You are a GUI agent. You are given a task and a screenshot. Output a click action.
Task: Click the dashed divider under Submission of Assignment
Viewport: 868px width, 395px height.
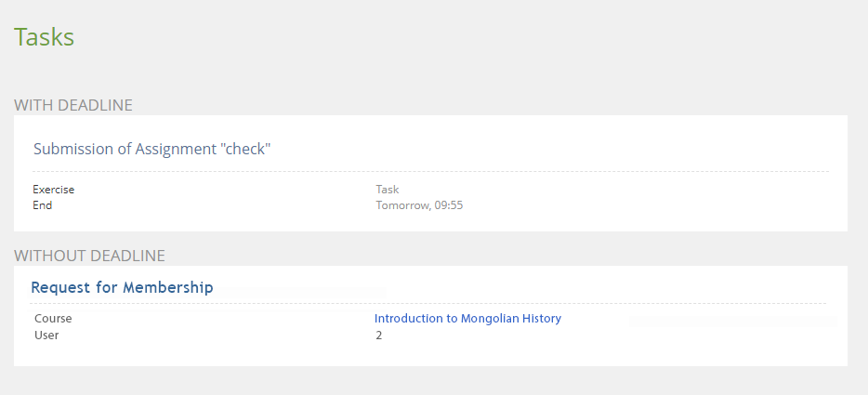click(x=430, y=172)
